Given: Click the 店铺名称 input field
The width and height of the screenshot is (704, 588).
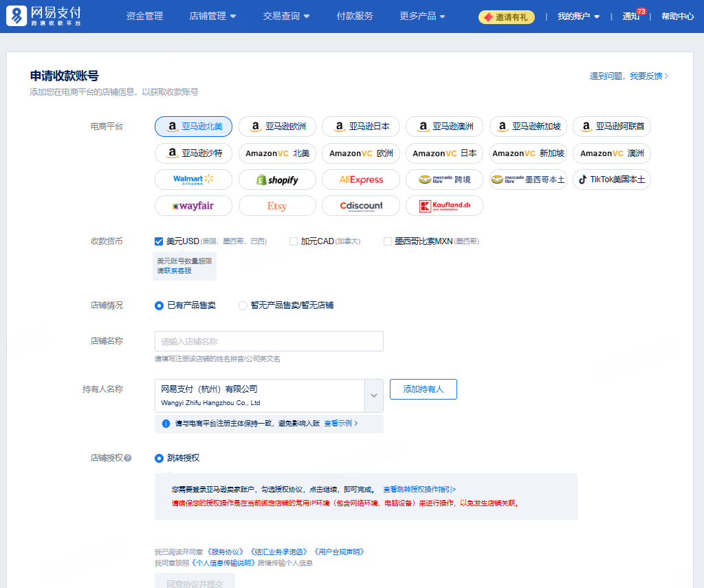Looking at the screenshot, I should coord(268,340).
